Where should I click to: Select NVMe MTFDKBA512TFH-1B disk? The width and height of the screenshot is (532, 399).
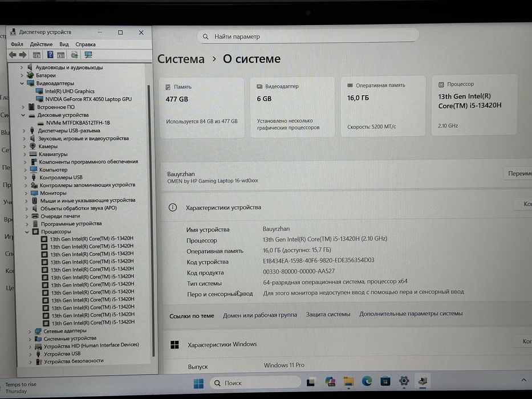78,123
